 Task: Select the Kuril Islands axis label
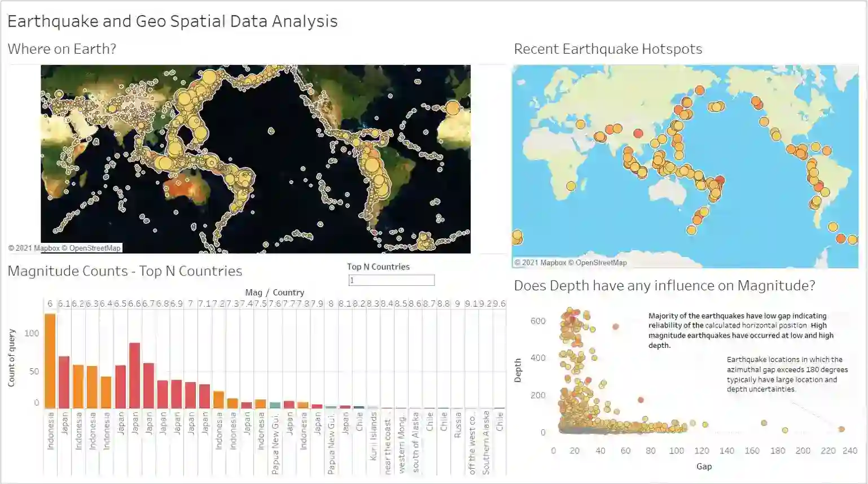tap(373, 436)
